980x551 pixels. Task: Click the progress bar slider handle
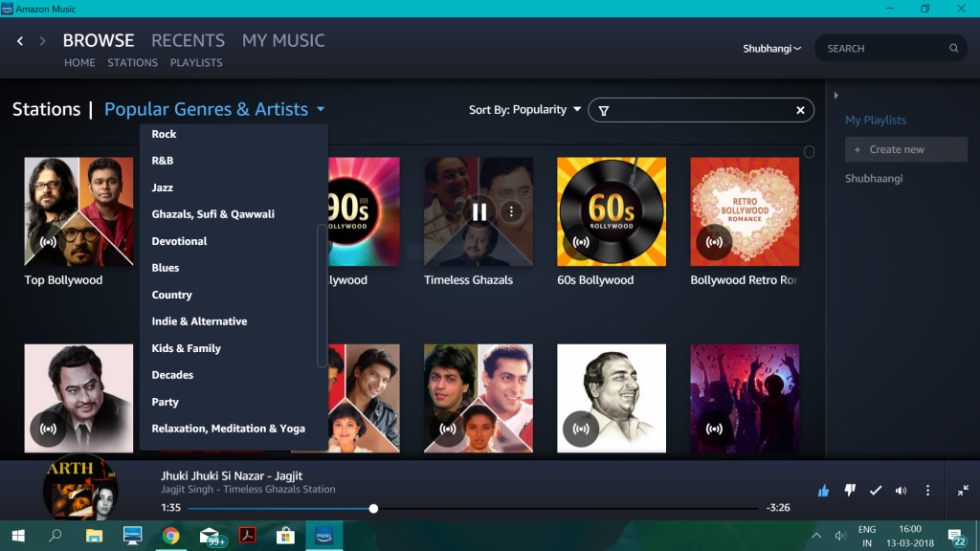[373, 509]
